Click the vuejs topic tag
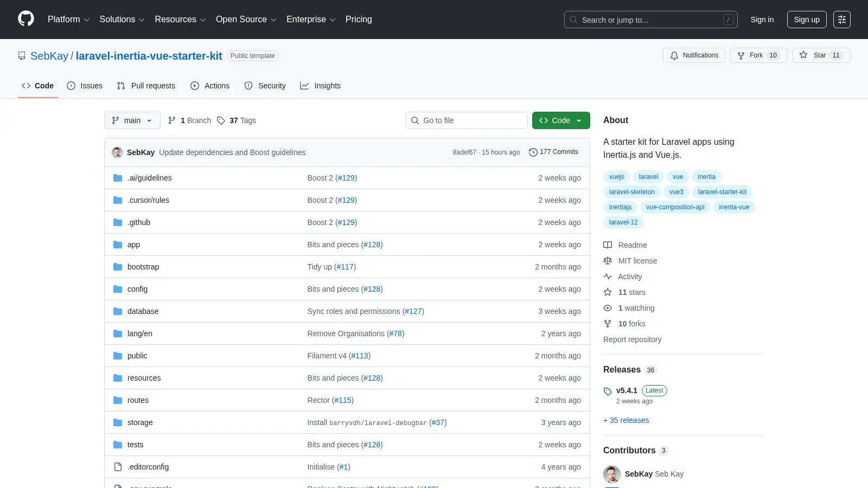868x488 pixels. 617,177
